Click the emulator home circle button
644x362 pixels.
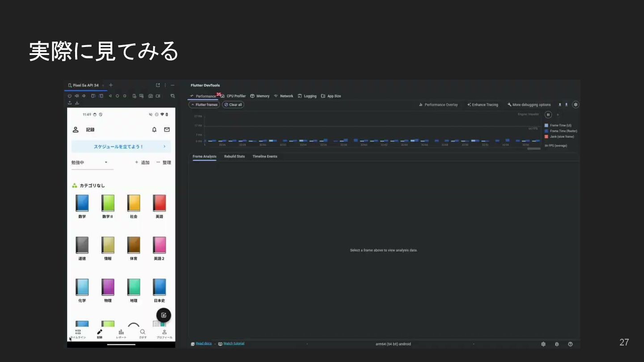tap(117, 96)
